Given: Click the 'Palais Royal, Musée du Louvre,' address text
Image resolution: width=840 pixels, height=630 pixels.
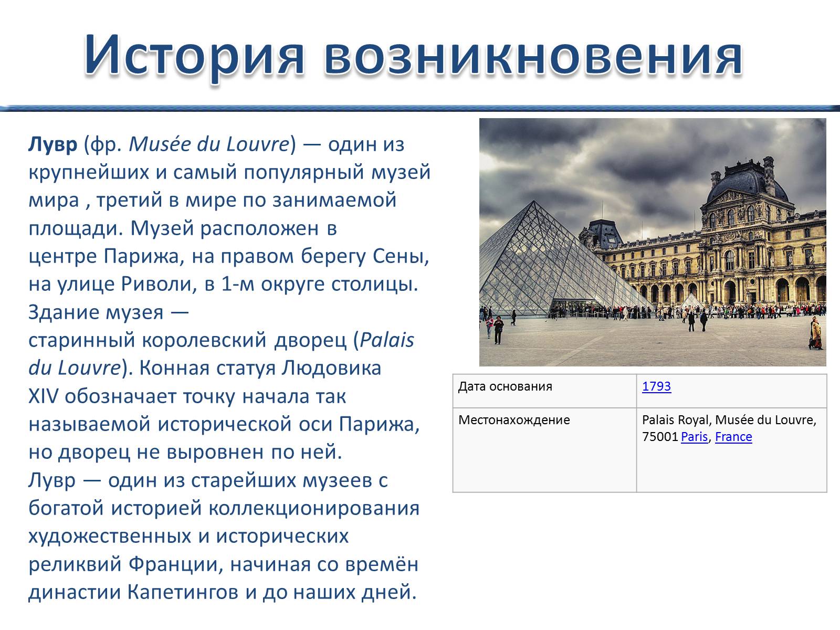Looking at the screenshot, I should (729, 420).
